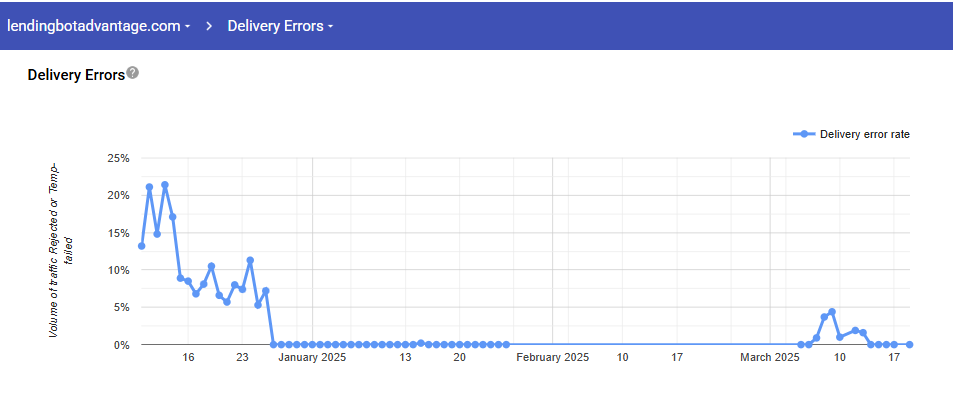The image size is (953, 398).
Task: Click the March 2025 axis label
Action: [x=770, y=357]
